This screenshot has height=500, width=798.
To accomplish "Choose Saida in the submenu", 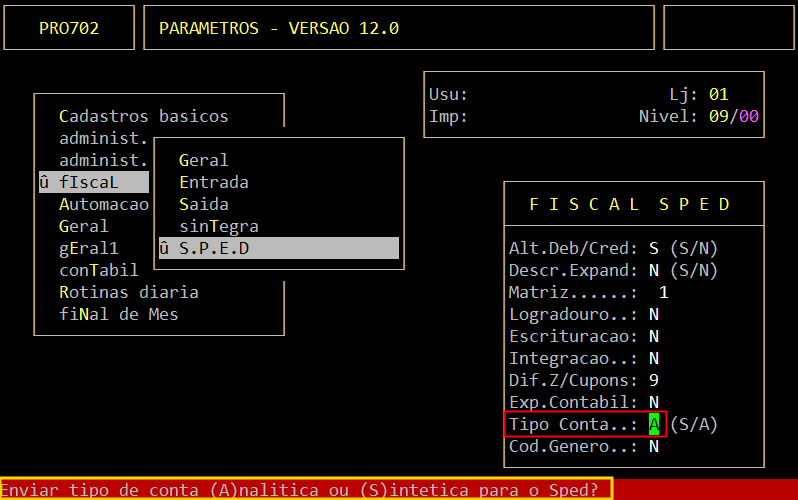I will coord(203,204).
